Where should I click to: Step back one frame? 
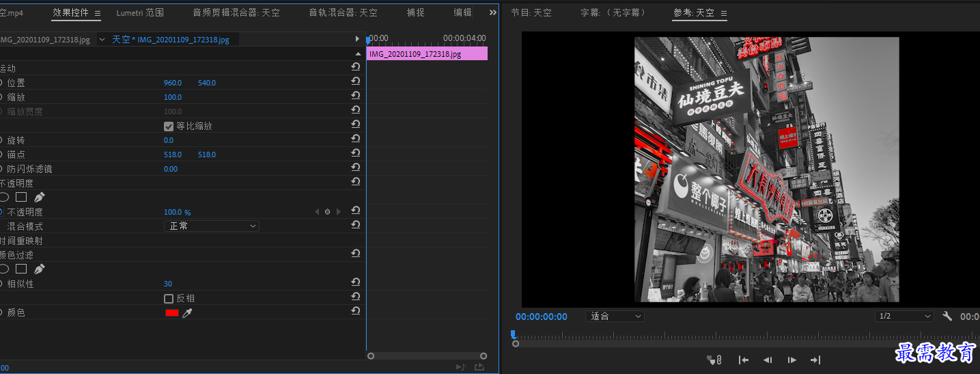tap(768, 360)
